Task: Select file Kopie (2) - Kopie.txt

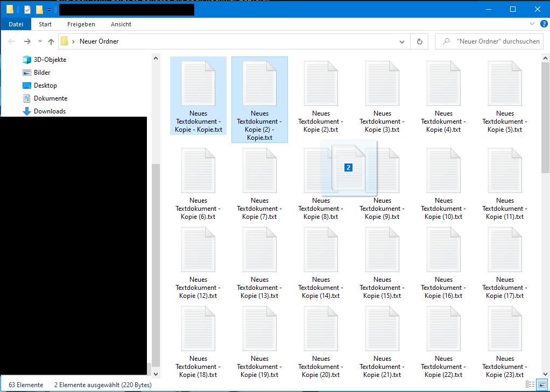Action: [259, 100]
